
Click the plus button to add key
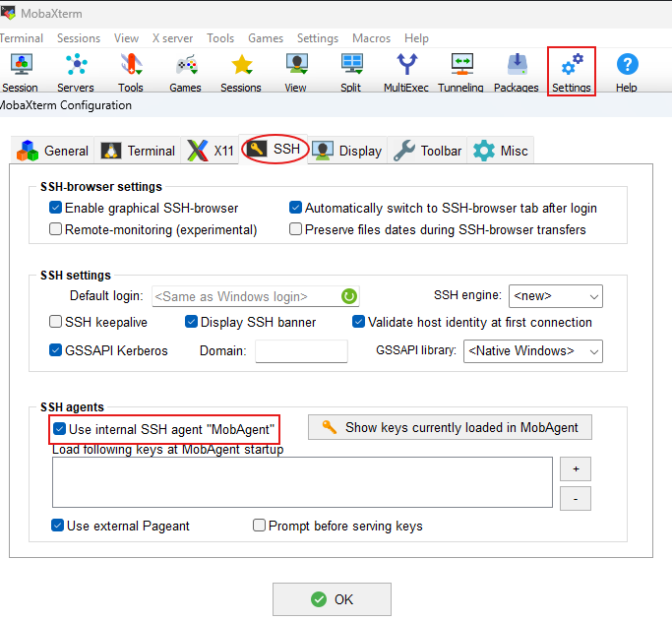pyautogui.click(x=576, y=468)
